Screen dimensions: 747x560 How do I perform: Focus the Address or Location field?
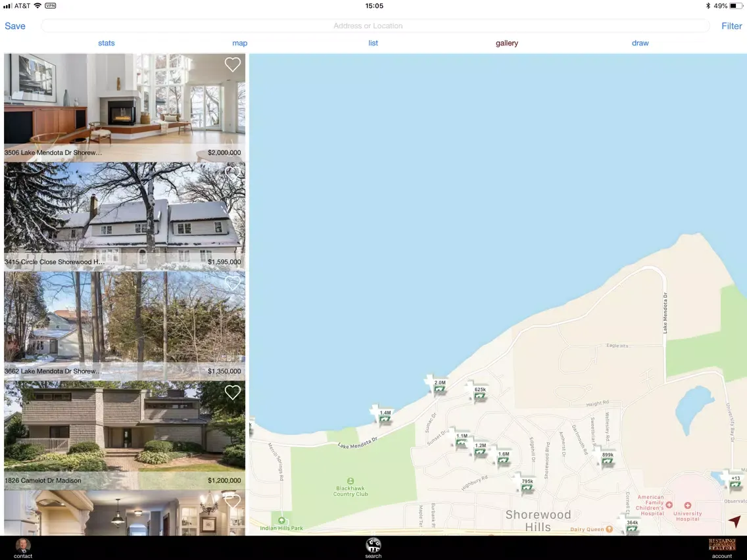[375, 26]
